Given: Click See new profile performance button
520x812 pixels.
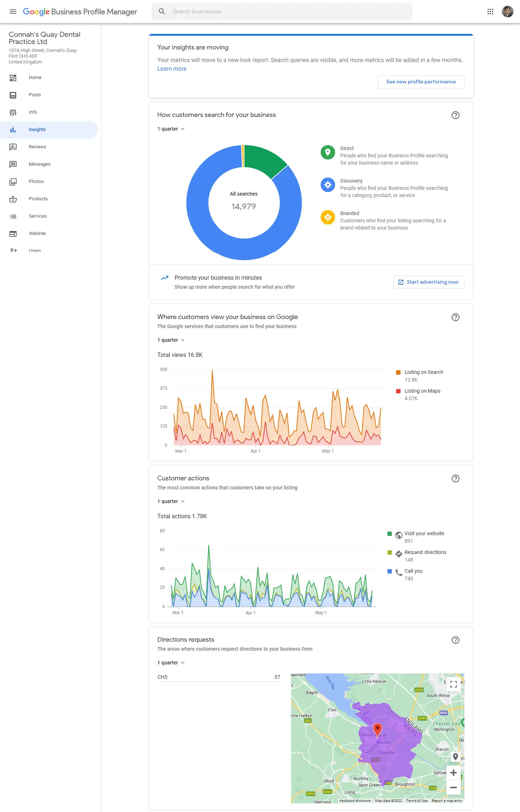Looking at the screenshot, I should 421,82.
